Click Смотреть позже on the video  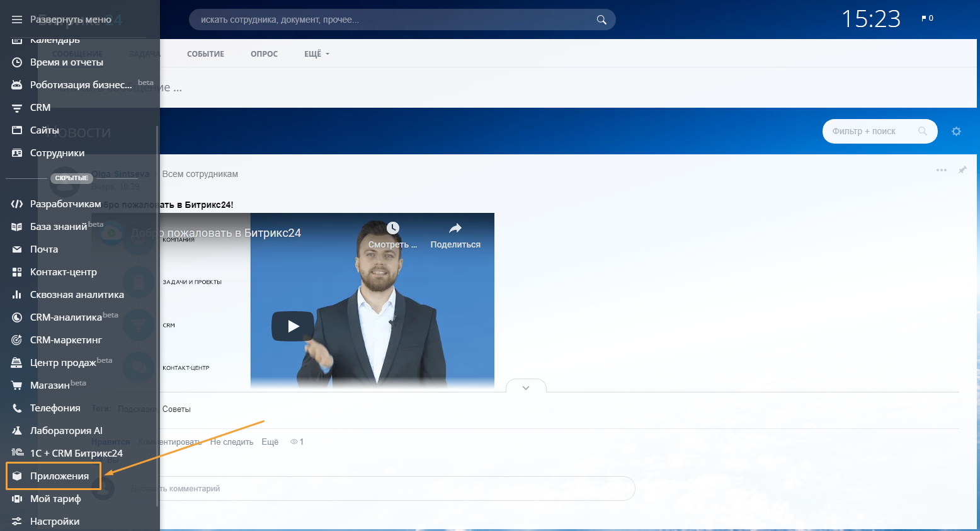(x=392, y=236)
